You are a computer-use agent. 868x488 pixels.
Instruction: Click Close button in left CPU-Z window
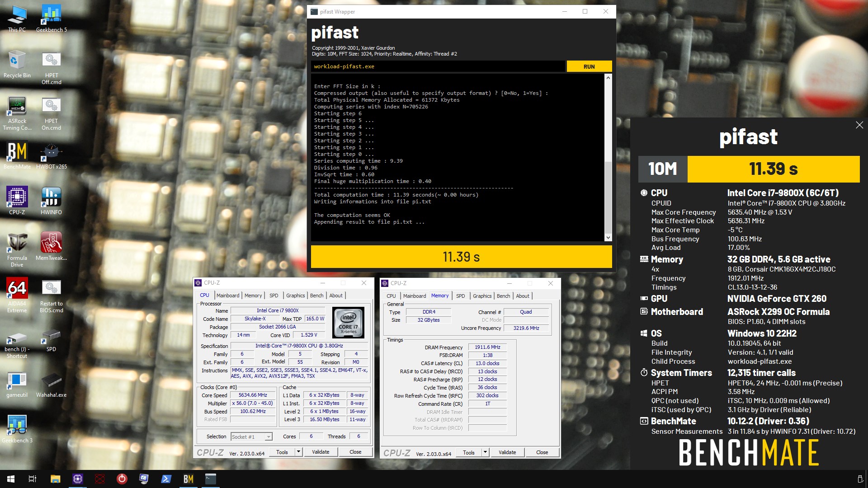pos(355,452)
